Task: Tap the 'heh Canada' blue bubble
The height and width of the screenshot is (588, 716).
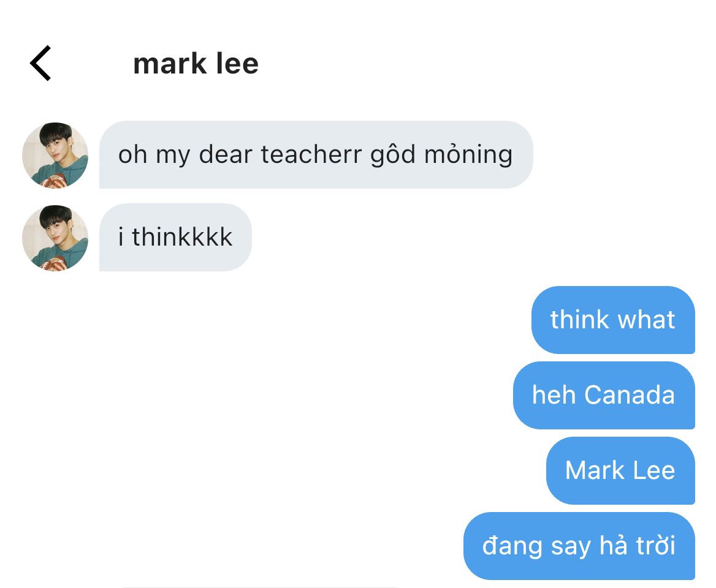Action: click(604, 395)
